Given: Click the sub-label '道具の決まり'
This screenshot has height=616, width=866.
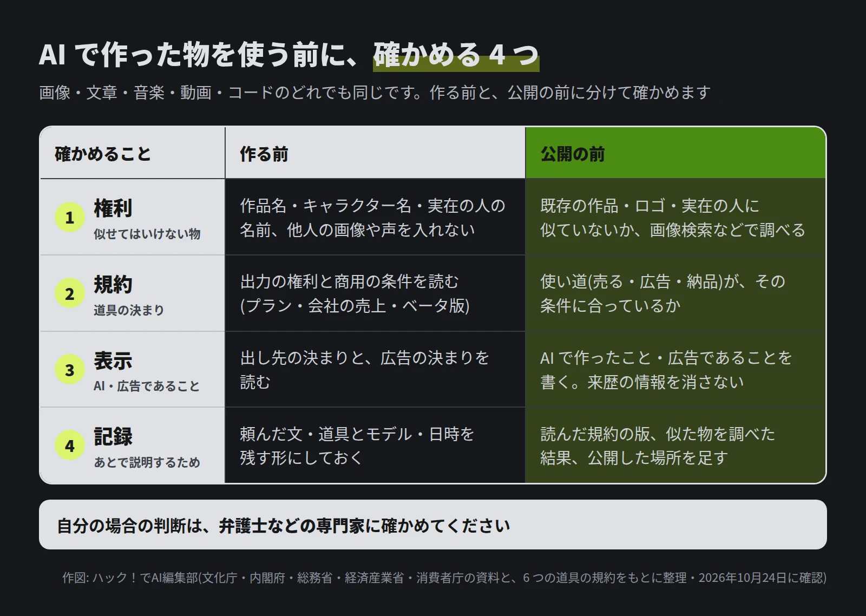Looking at the screenshot, I should click(x=129, y=310).
